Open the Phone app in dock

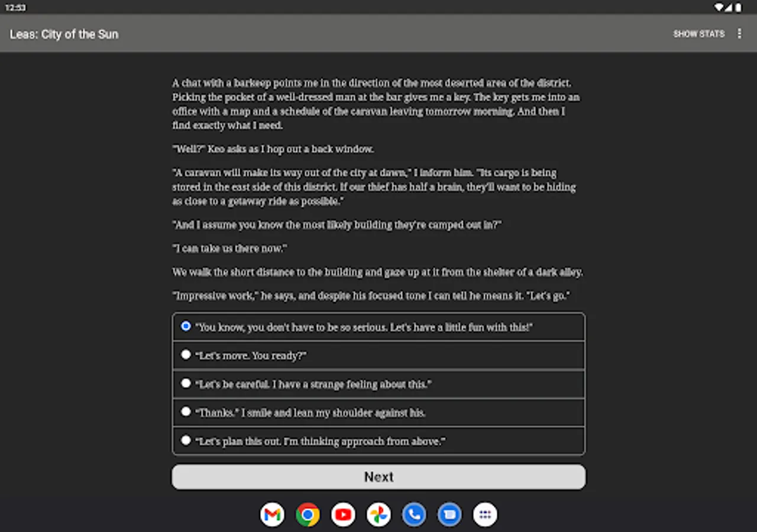tap(414, 515)
